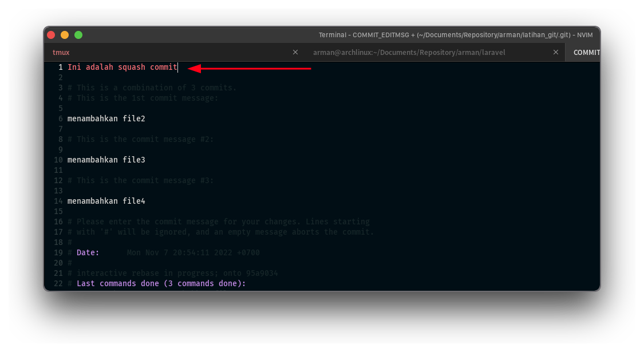Click the 'commit message #3' comment line
644x352 pixels.
(145, 181)
